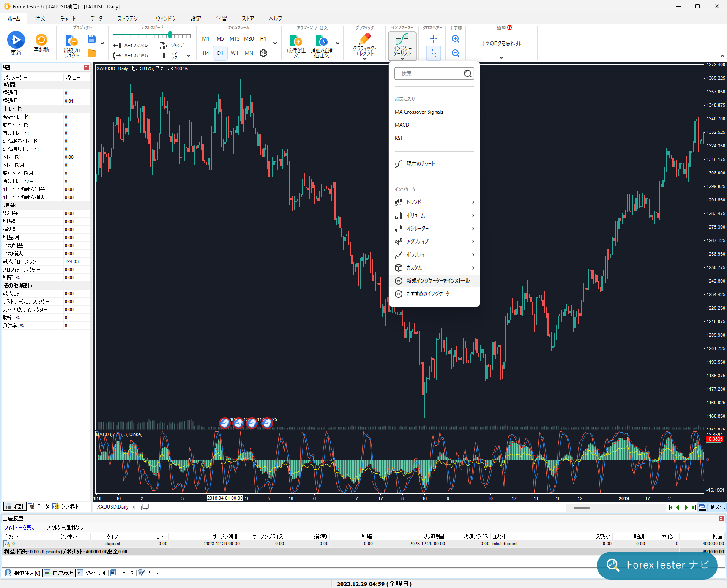Screen dimensions: 727x588
Task: Expand the ボリューム indicator submenu
Action: pos(434,215)
